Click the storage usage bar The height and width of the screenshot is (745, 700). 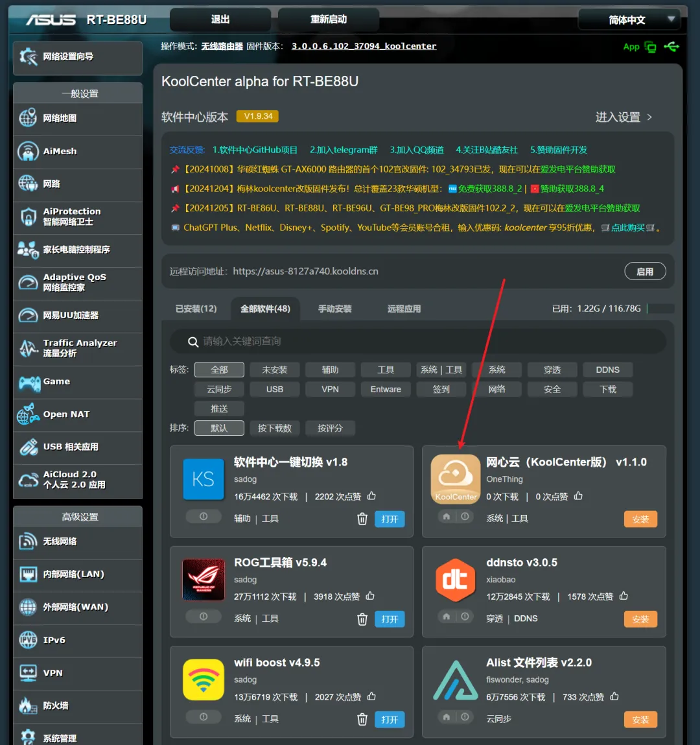660,309
